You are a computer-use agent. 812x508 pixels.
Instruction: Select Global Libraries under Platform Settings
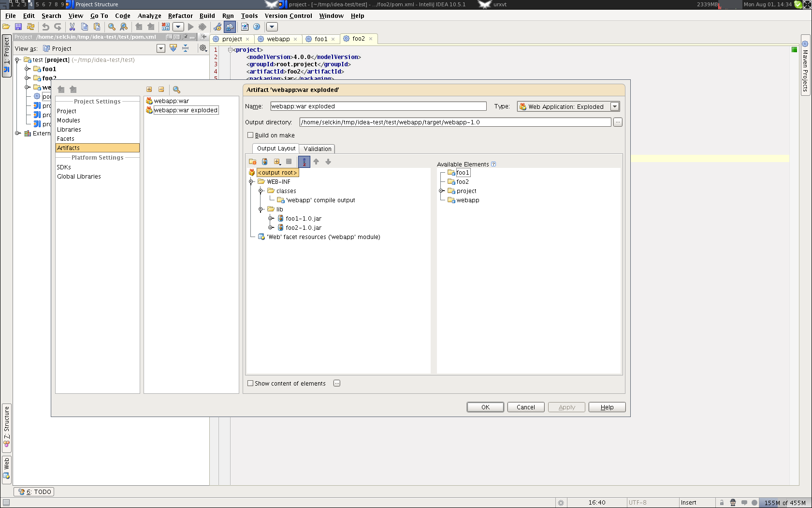(79, 177)
